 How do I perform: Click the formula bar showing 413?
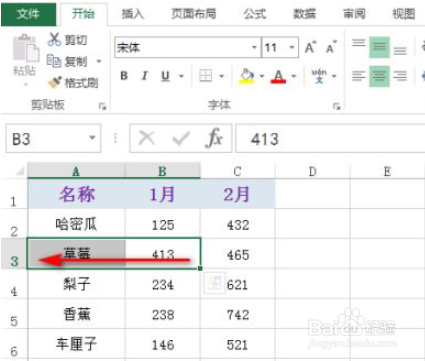(x=330, y=138)
